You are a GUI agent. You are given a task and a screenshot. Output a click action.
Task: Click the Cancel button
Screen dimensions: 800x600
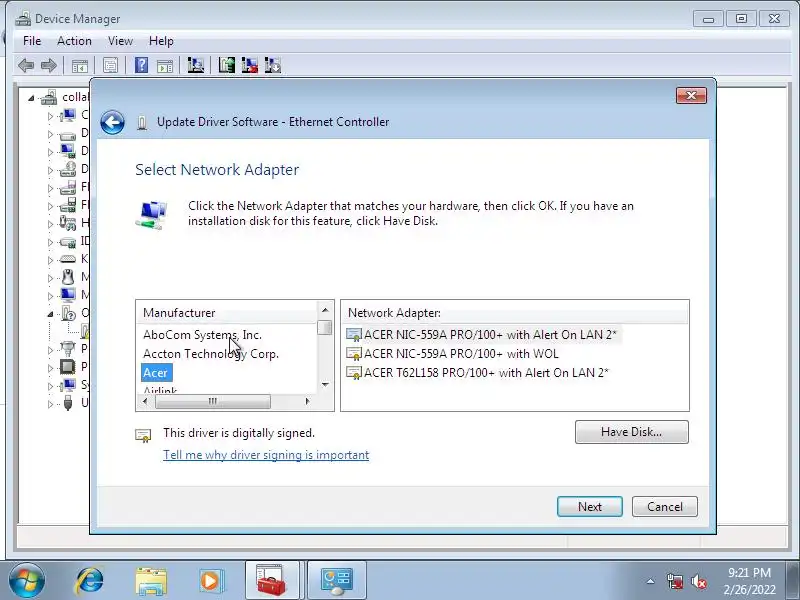coord(664,507)
